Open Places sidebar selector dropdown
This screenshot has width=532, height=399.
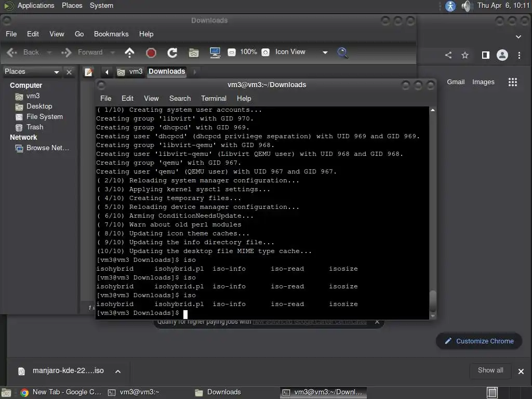(x=32, y=72)
